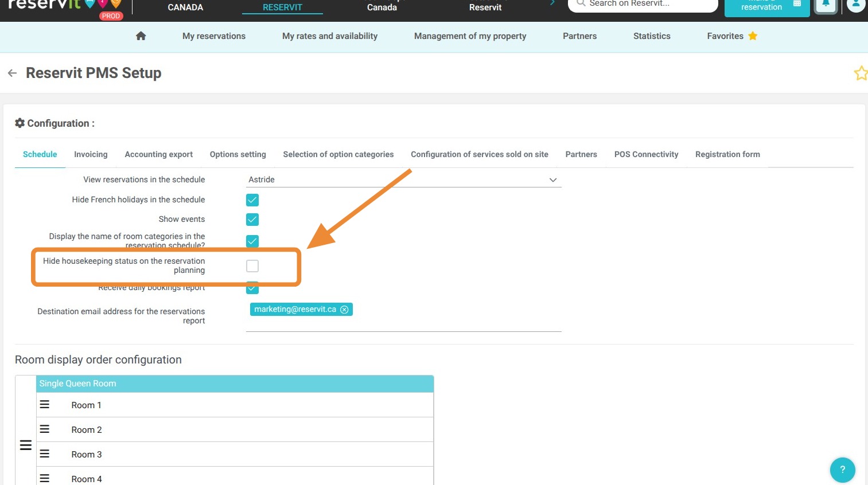Grab the Room 4 drag handle
868x485 pixels.
coord(44,478)
